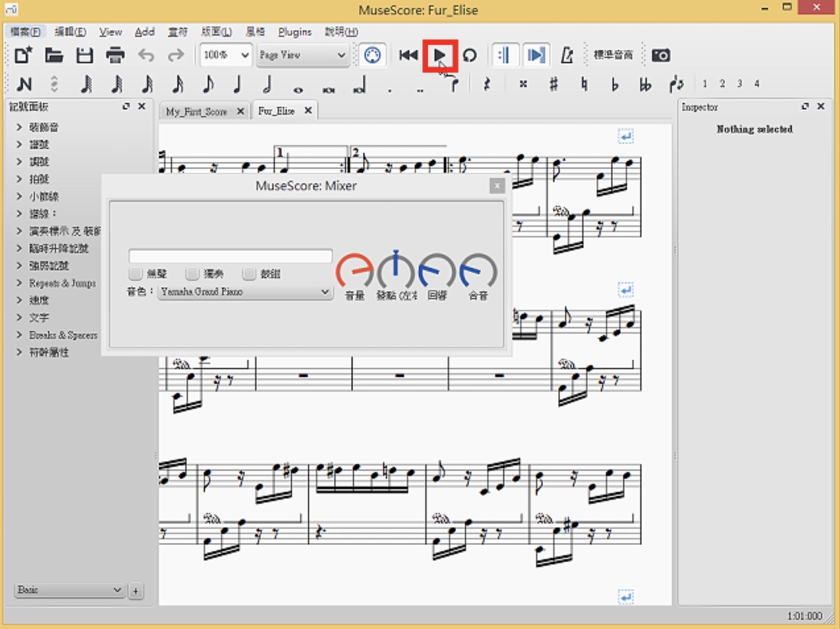Add a double augmentation dot
The image size is (840, 629).
420,89
